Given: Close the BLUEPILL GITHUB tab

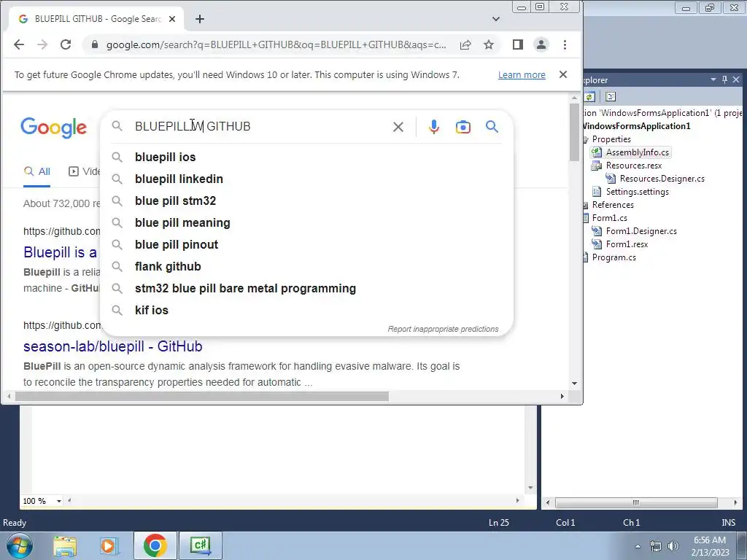Looking at the screenshot, I should [172, 19].
